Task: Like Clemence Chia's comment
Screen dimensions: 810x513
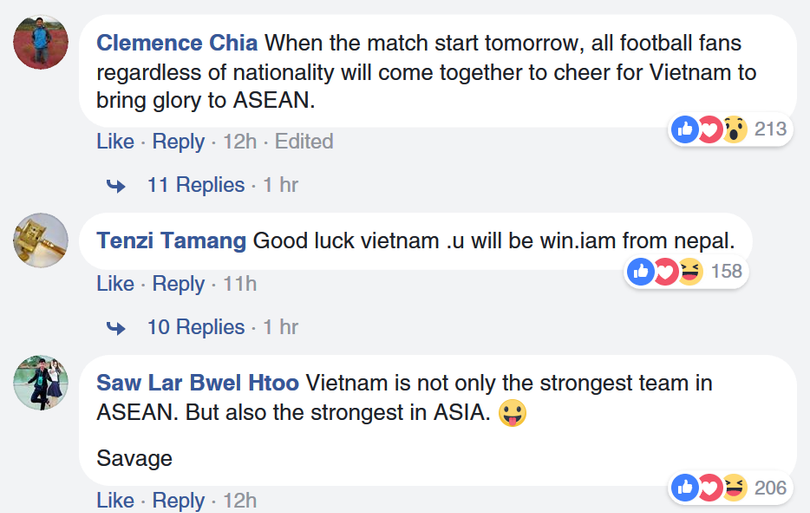Action: [115, 142]
